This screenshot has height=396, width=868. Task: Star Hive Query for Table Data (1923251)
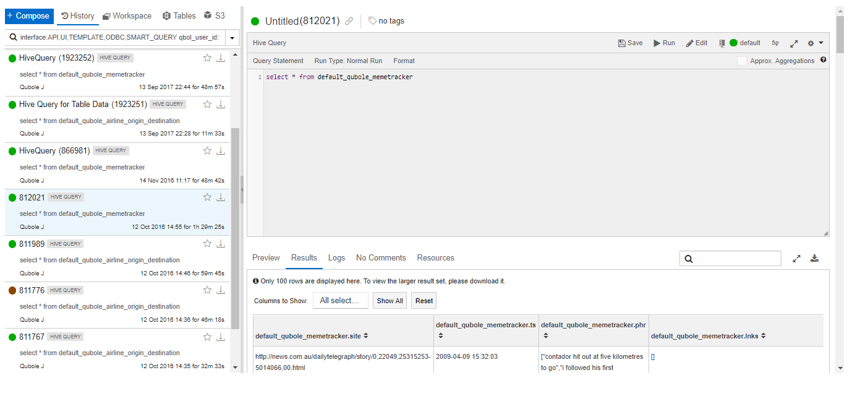[208, 104]
